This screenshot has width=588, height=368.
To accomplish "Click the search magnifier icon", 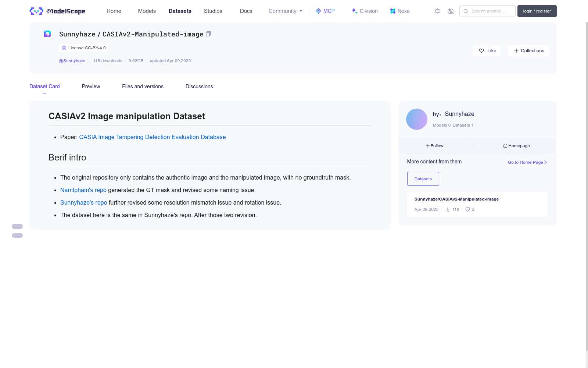I will click(x=466, y=11).
